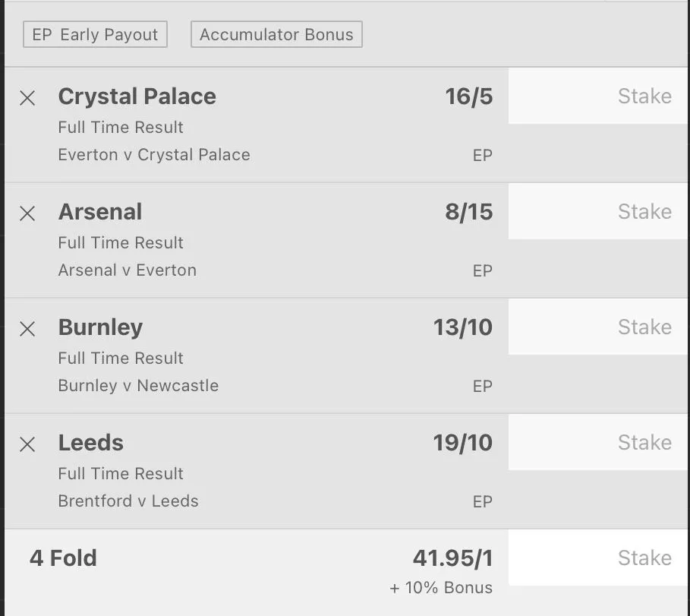
Task: Open the Burnley v Newcastle match
Action: [x=138, y=386]
